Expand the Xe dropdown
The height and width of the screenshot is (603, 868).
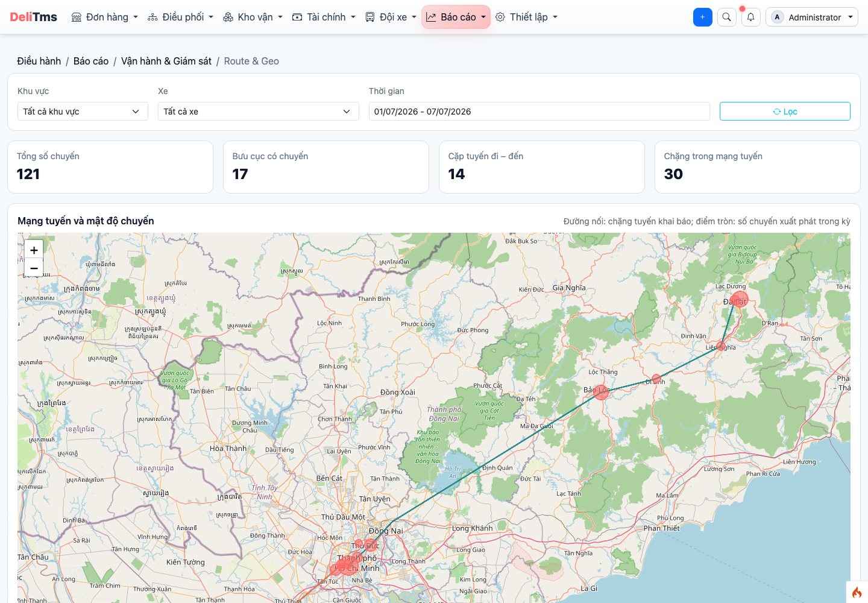(x=259, y=112)
